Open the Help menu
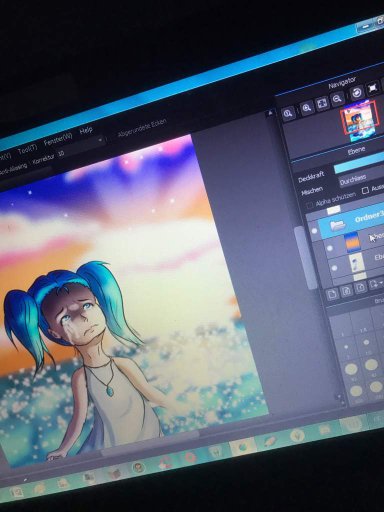Screen dimensions: 384x512 86,131
